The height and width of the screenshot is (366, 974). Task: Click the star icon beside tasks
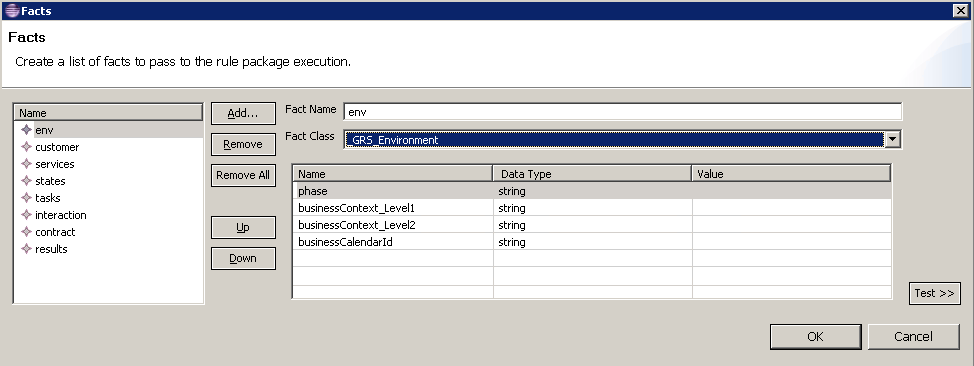tap(26, 198)
